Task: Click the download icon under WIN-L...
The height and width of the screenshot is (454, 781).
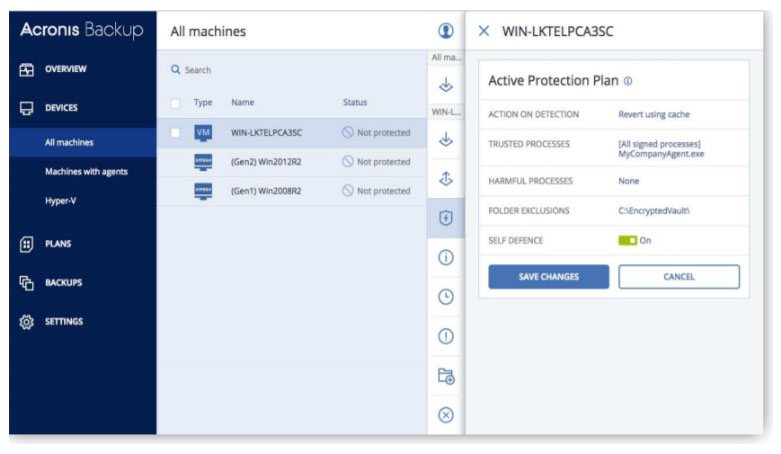Action: (446, 140)
